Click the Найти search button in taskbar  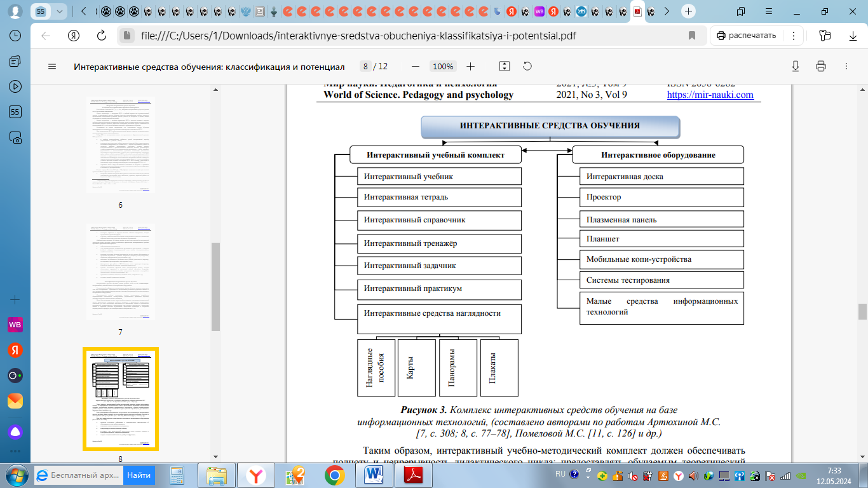139,475
